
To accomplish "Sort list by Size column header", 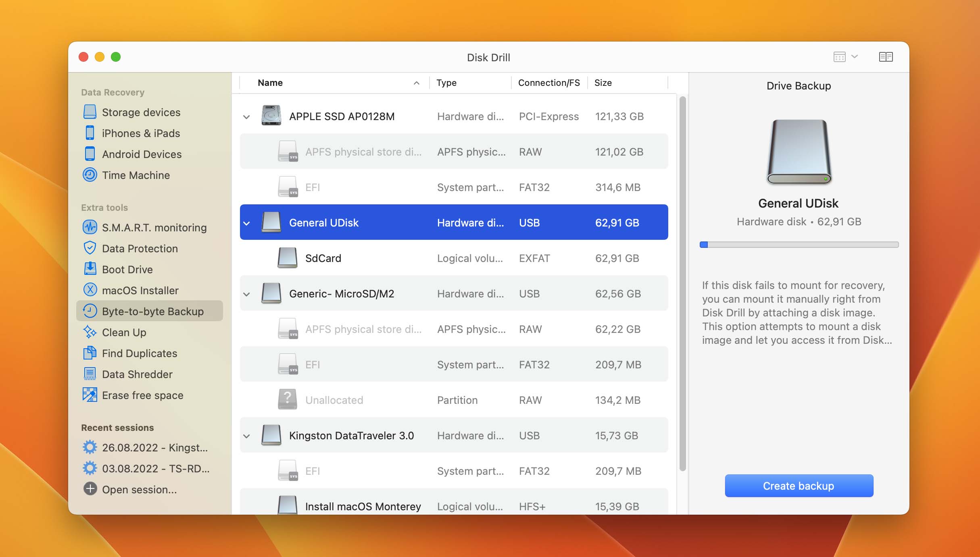I will coord(628,83).
